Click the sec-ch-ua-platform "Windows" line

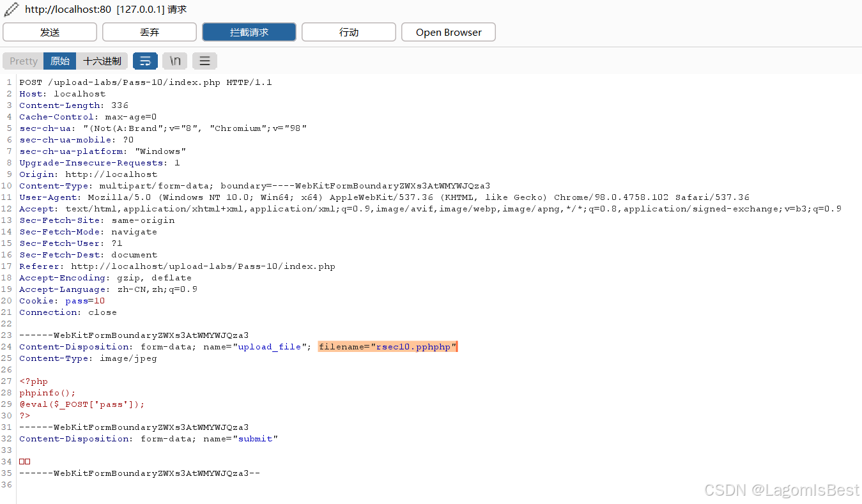tap(103, 151)
